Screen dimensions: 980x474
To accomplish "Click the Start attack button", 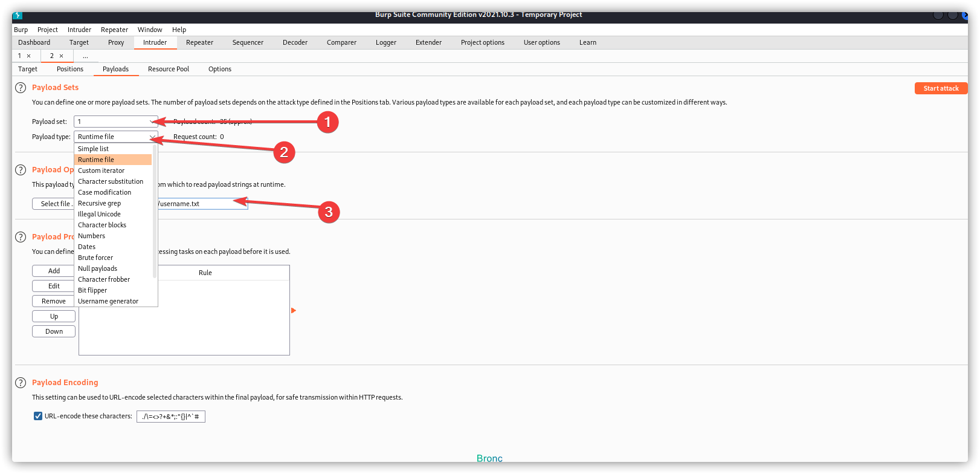I will point(941,88).
